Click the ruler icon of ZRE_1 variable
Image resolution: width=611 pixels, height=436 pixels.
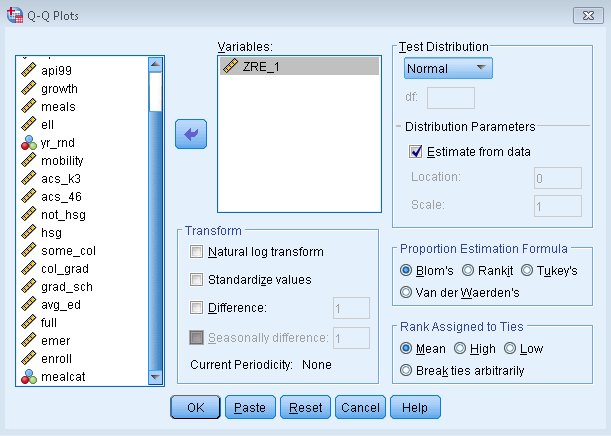[x=230, y=66]
